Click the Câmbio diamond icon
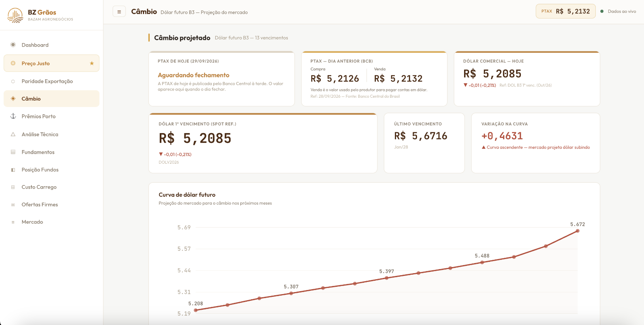This screenshot has width=644, height=325. pos(13,99)
